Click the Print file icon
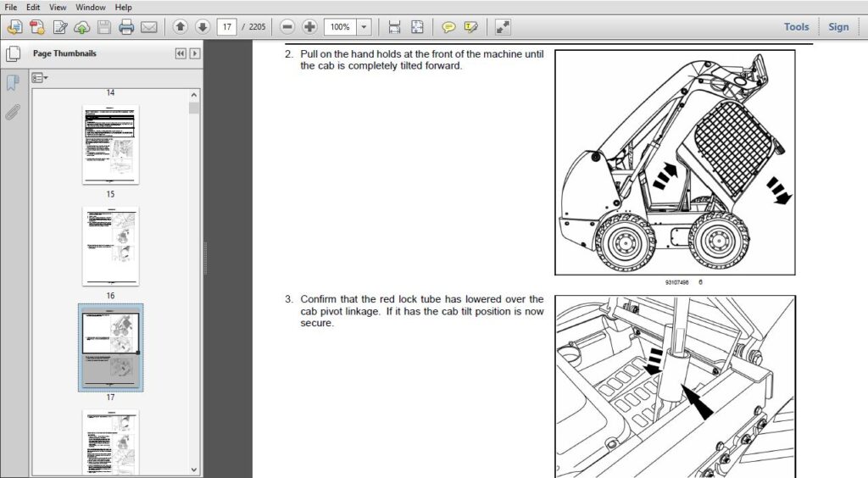The width and height of the screenshot is (868, 478). (x=126, y=26)
